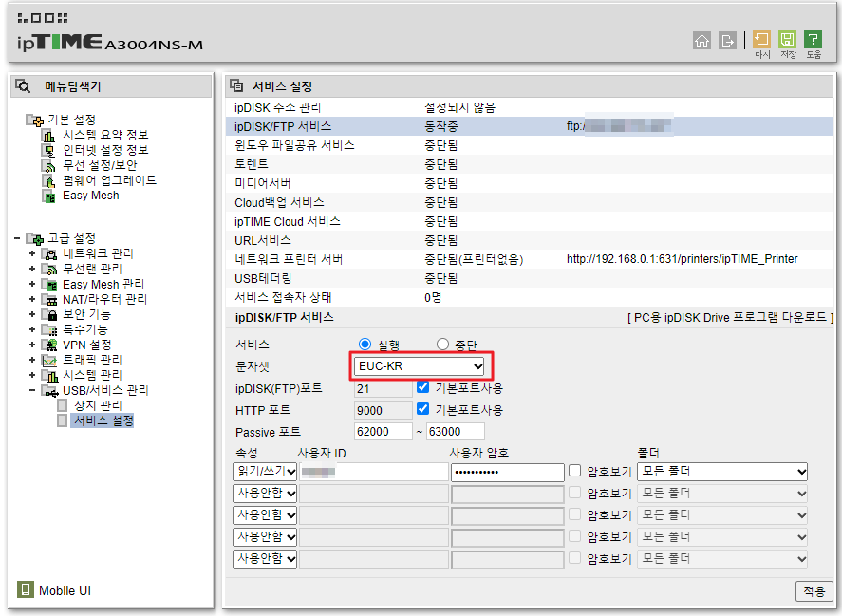Click the 저장 save icon
The image size is (842, 616).
(x=787, y=39)
